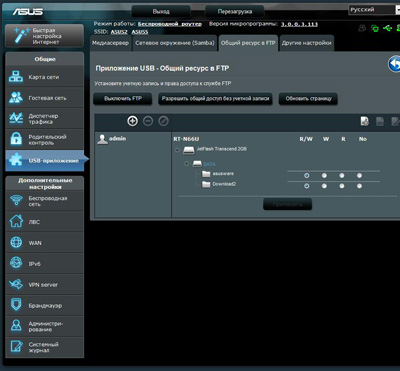Open Брандмауэр firewall shield icon

click(16, 305)
